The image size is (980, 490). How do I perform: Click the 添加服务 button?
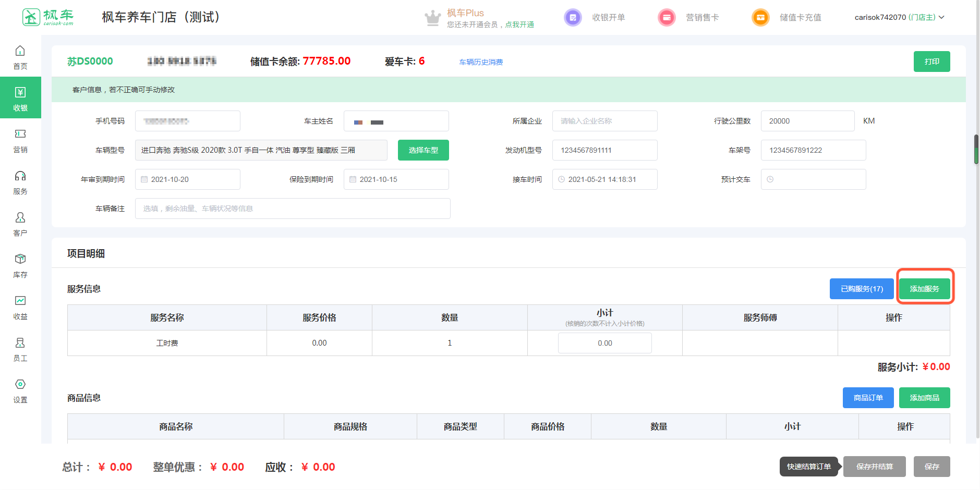pos(924,289)
